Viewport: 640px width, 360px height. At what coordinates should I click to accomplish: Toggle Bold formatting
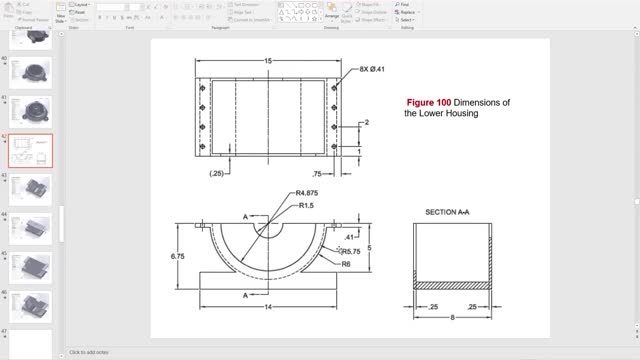coord(100,18)
